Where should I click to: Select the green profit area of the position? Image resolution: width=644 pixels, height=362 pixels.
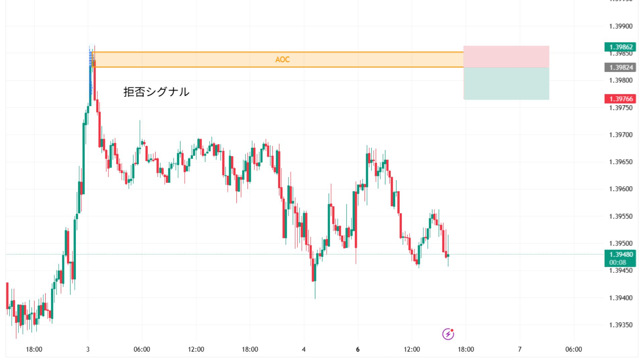pos(506,84)
